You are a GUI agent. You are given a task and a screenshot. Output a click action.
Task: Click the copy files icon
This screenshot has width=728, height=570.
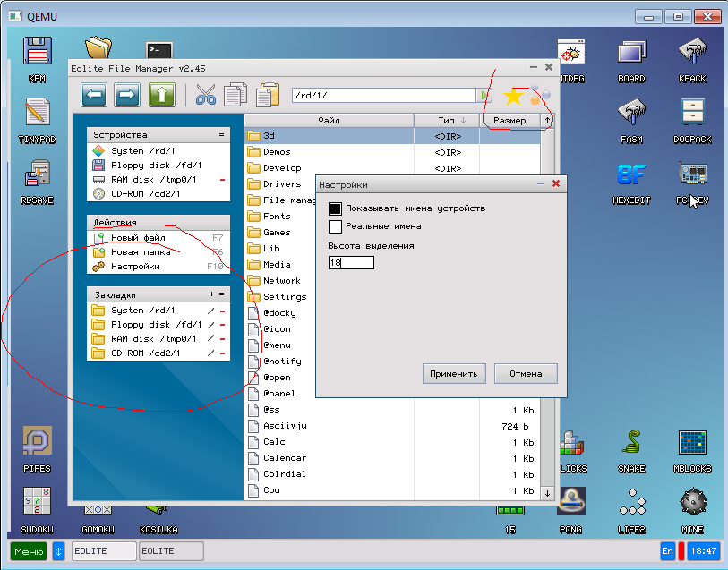tap(236, 95)
